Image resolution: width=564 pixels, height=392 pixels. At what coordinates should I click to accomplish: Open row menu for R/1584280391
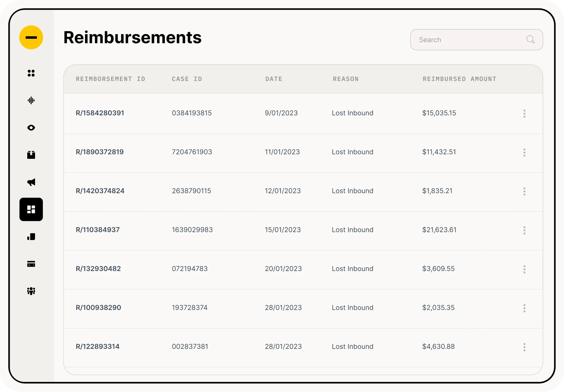pos(524,113)
